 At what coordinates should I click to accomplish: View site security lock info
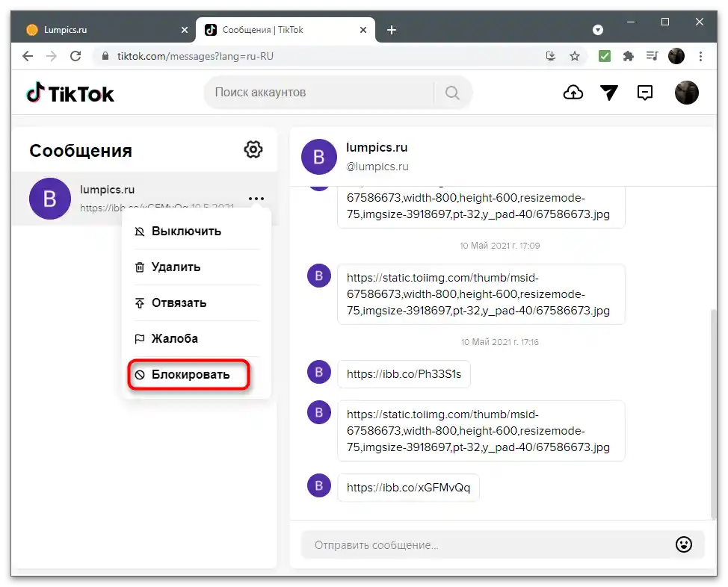pyautogui.click(x=105, y=56)
